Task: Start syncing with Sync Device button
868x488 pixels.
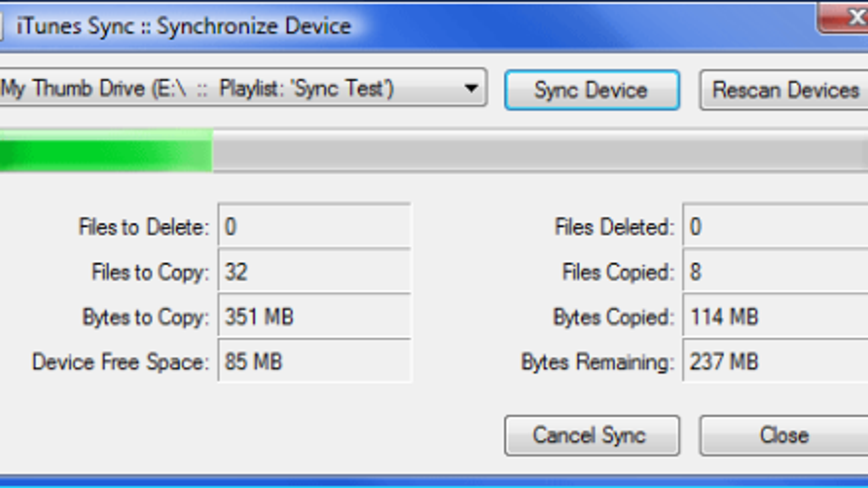Action: [592, 90]
